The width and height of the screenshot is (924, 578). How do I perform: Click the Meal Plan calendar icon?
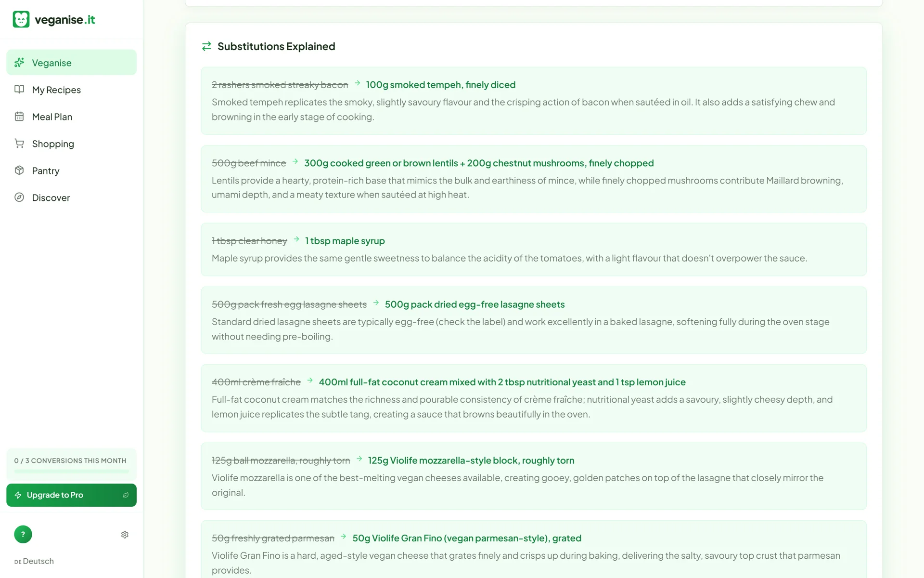pyautogui.click(x=19, y=117)
